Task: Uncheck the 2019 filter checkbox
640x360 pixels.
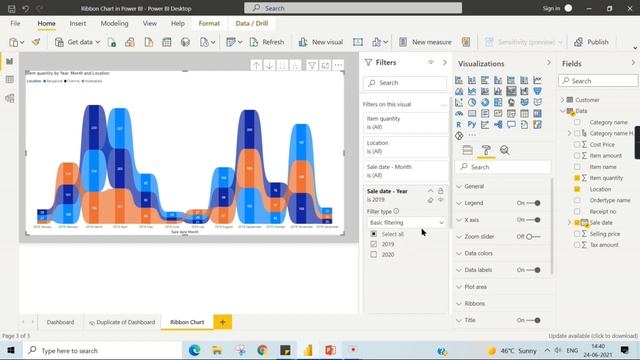Action: (373, 244)
